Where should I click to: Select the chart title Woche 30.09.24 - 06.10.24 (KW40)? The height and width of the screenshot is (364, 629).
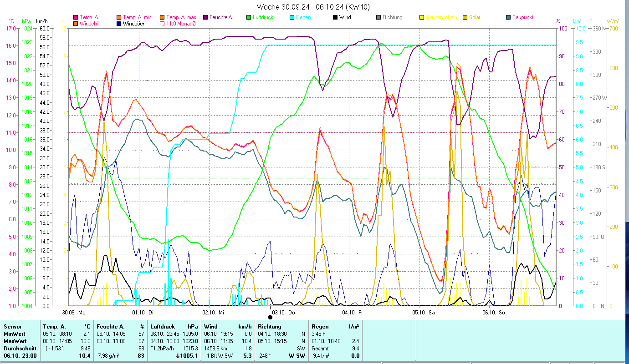[x=313, y=7]
